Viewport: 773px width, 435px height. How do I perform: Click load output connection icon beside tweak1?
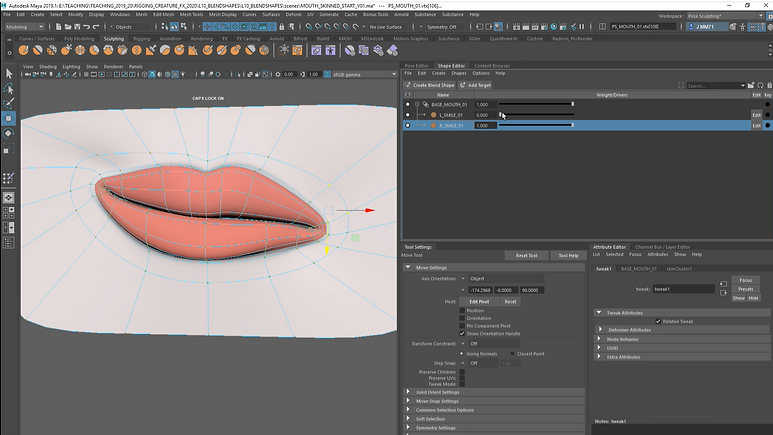(723, 293)
